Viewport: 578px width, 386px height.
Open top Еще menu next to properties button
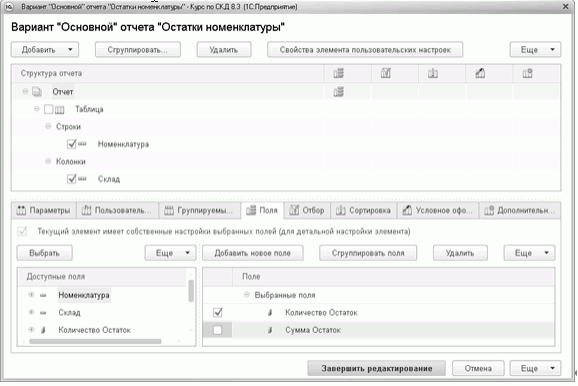click(535, 50)
